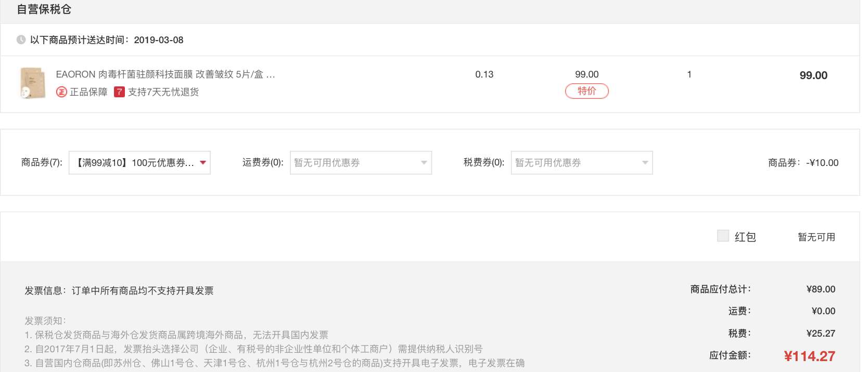Click invoice note 2 about 自2017年7月1日起
868x372 pixels.
tap(253, 349)
